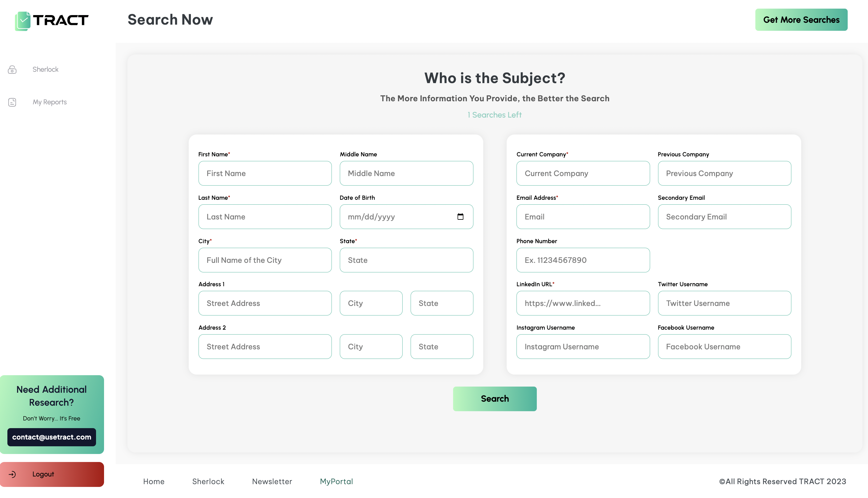Screen dimensions: 868x498
Task: Focus the Current Company field
Action: point(583,173)
